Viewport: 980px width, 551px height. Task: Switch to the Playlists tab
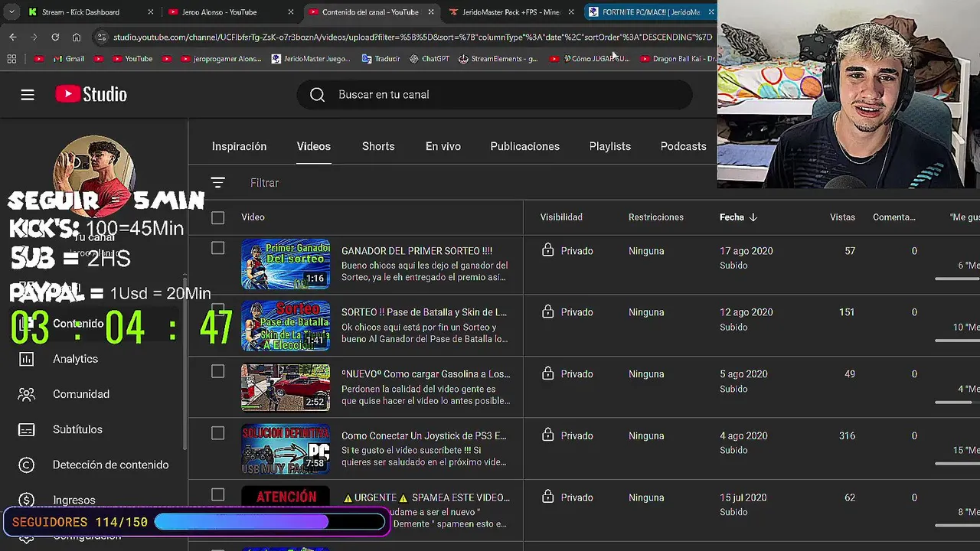pyautogui.click(x=610, y=146)
